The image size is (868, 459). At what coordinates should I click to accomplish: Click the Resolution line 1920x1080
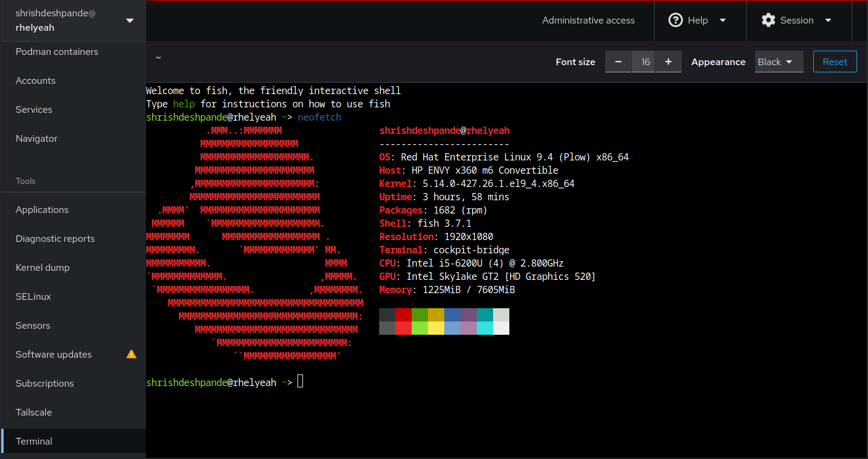(436, 236)
